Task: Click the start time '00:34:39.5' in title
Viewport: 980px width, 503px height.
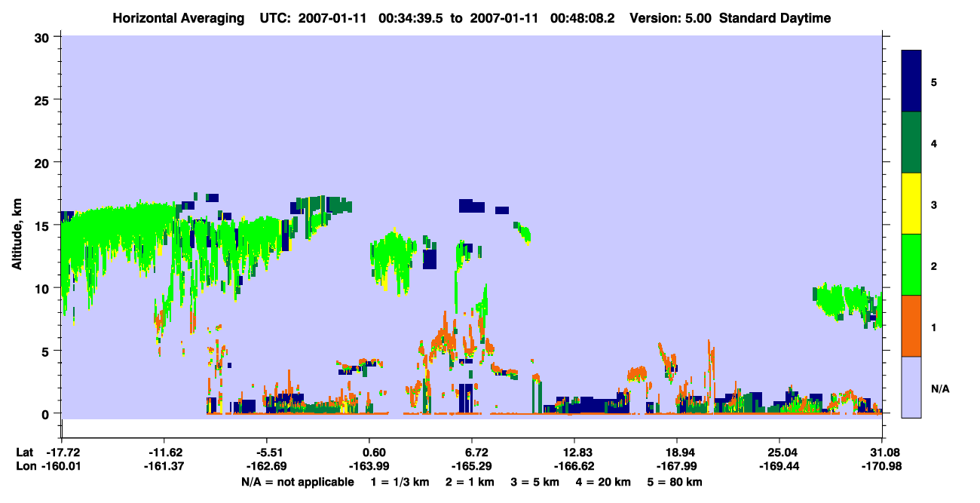Action: tap(412, 18)
